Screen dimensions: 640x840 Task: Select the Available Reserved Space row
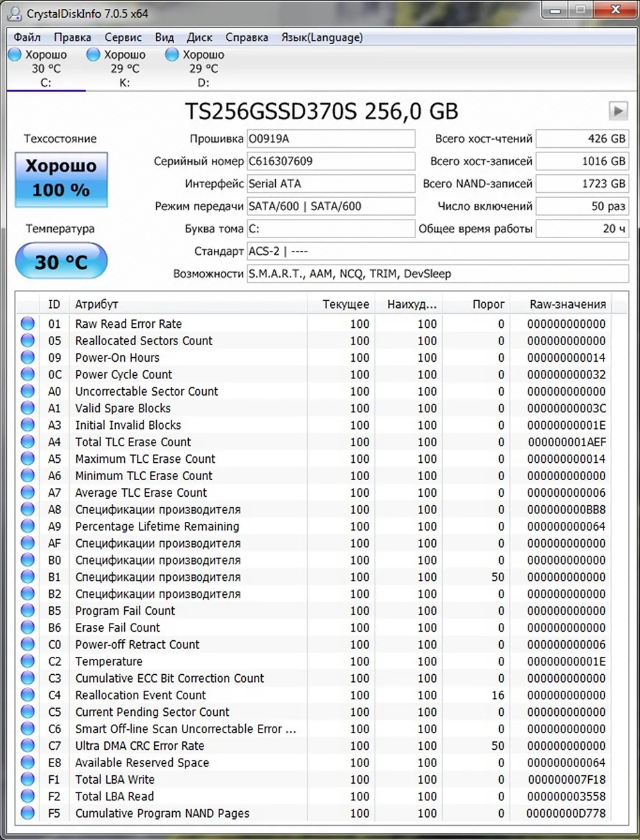tap(314, 763)
